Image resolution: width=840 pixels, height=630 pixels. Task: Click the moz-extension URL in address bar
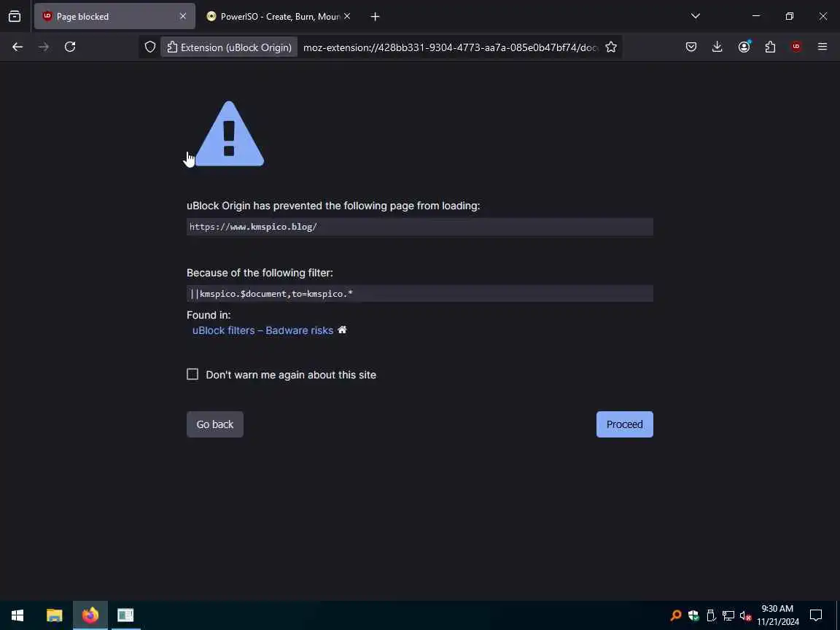(x=450, y=47)
